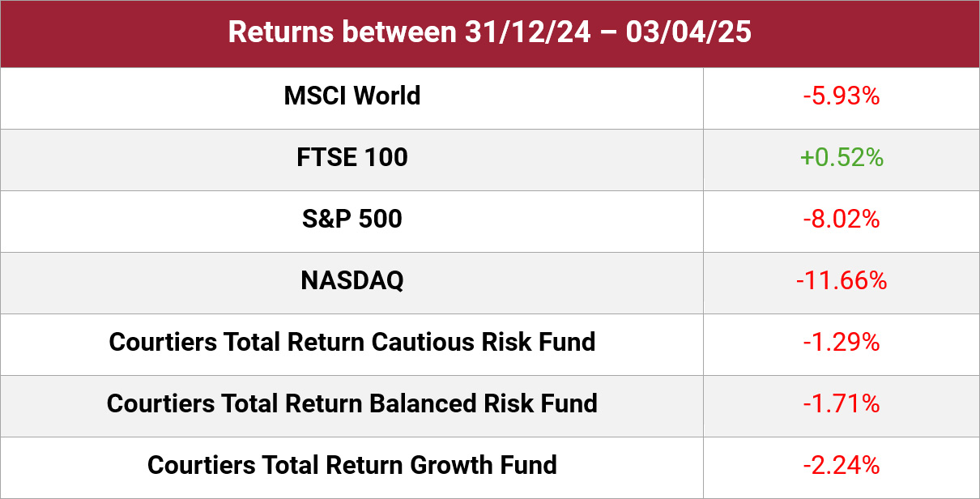Click the -1.71% Balanced Risk Fund return
The width and height of the screenshot is (980, 499).
tap(842, 403)
